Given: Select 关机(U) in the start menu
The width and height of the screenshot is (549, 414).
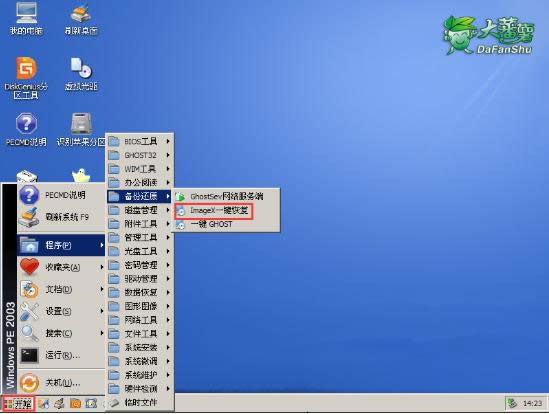Looking at the screenshot, I should (x=61, y=382).
